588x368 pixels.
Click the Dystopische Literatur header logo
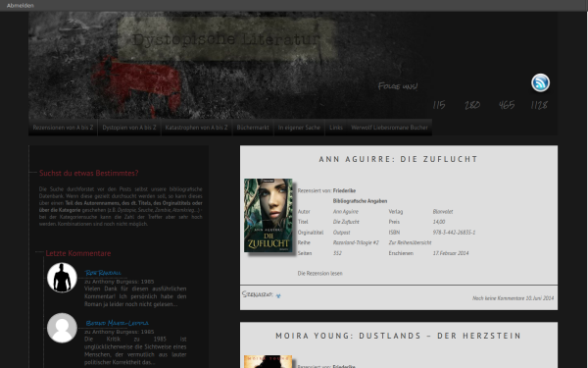tap(226, 39)
